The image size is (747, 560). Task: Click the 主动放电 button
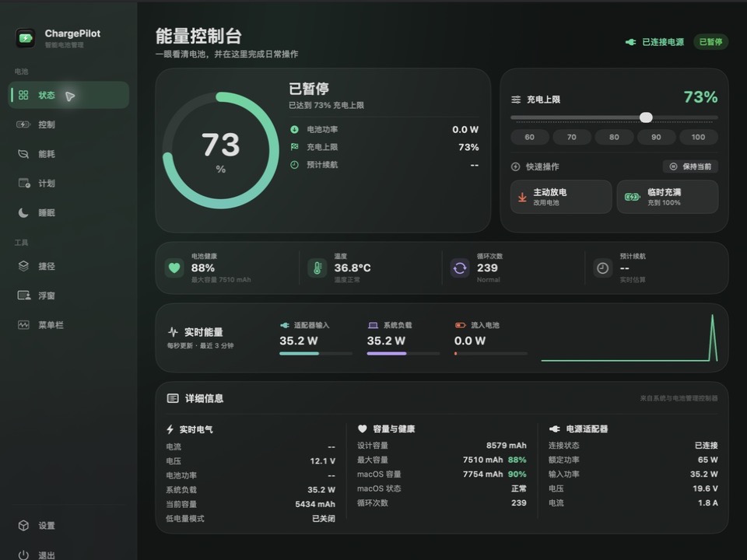pos(561,197)
